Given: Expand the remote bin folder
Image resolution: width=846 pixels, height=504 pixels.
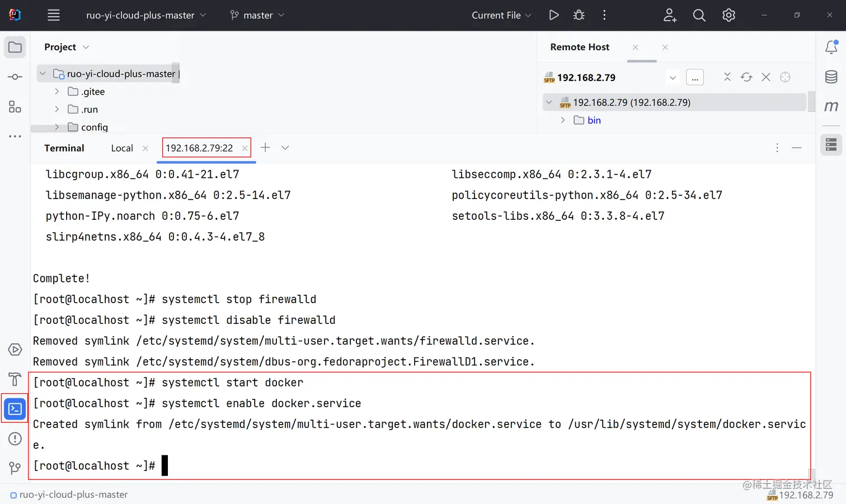Looking at the screenshot, I should pyautogui.click(x=563, y=120).
